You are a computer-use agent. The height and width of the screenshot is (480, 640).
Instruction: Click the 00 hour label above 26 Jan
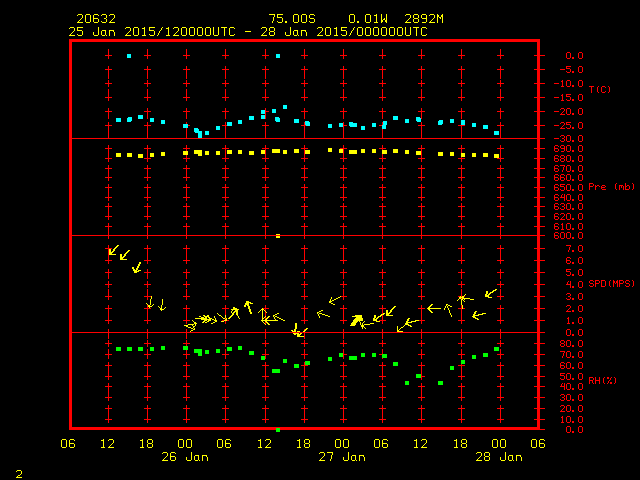point(185,444)
